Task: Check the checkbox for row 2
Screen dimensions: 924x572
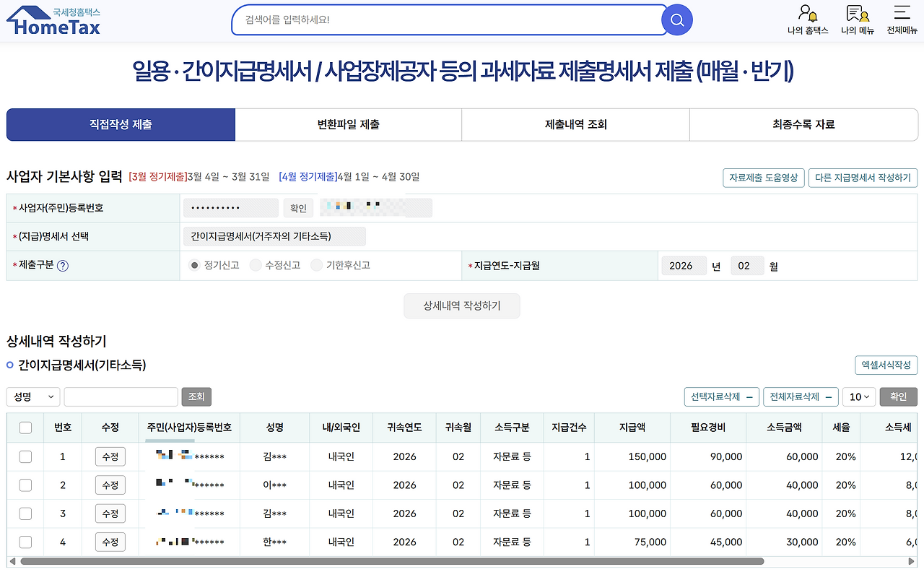Action: pos(25,485)
